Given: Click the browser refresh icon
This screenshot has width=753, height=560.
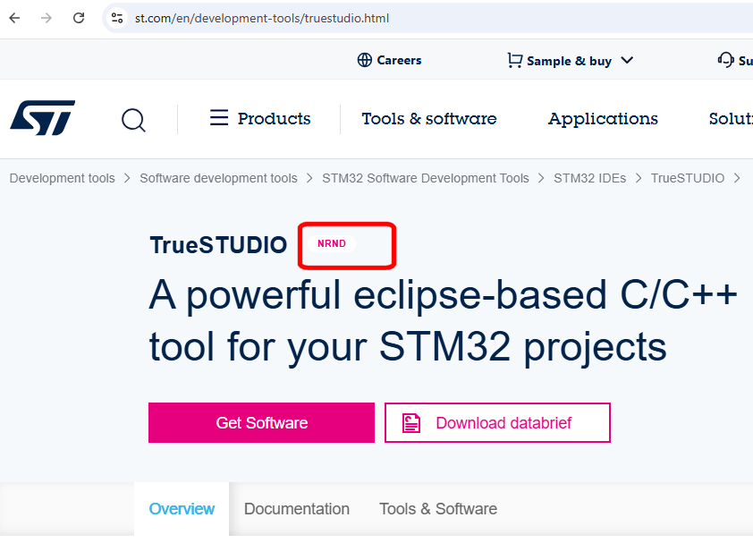Looking at the screenshot, I should [x=78, y=17].
